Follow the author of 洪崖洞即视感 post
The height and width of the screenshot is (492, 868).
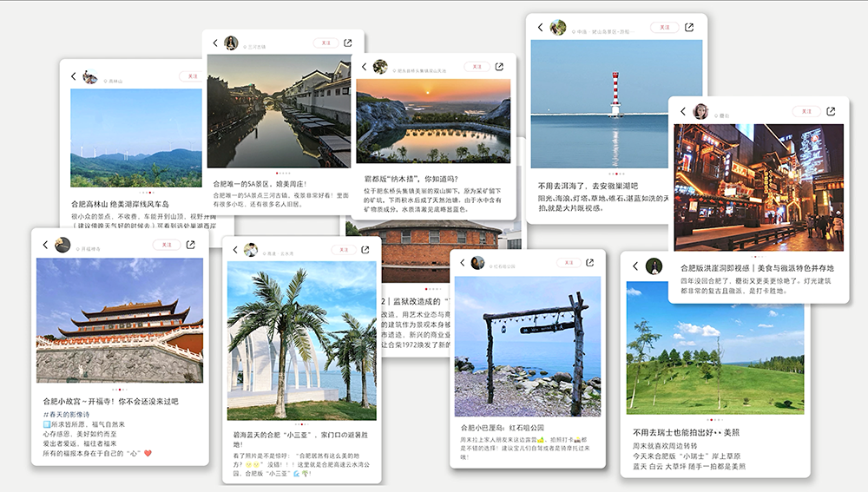(x=806, y=111)
